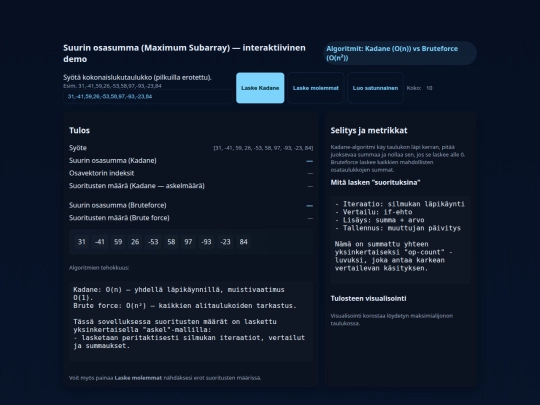Click the Vertailu: if-ehto line
The image size is (540, 405).
click(373, 212)
